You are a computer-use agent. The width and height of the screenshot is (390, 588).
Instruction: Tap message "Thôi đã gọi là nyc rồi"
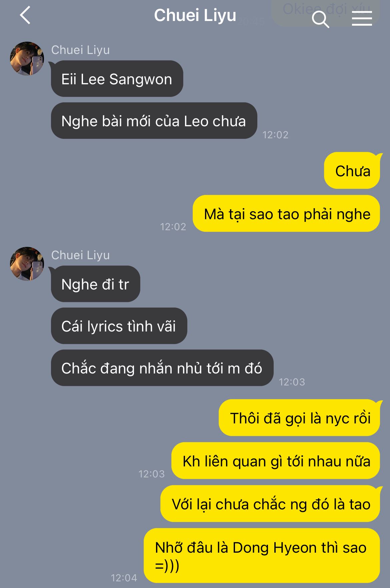(x=299, y=418)
